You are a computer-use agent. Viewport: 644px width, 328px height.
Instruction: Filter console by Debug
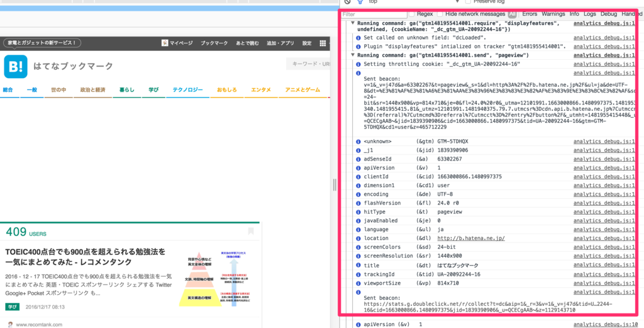pyautogui.click(x=609, y=14)
